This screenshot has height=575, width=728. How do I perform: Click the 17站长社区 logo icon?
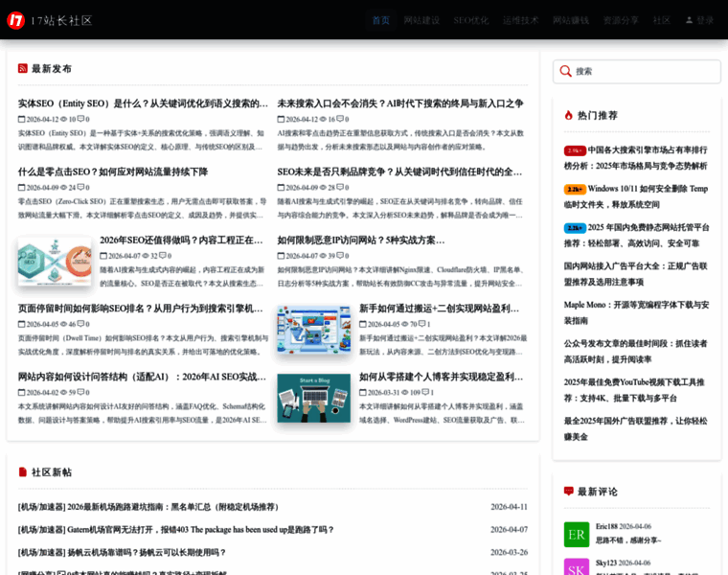(x=15, y=20)
